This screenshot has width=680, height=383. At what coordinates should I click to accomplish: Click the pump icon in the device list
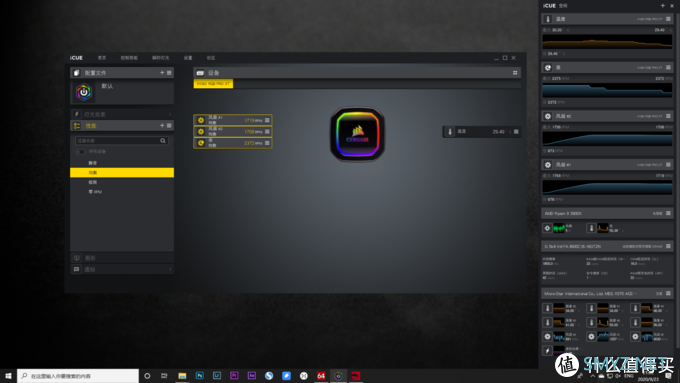[x=201, y=143]
